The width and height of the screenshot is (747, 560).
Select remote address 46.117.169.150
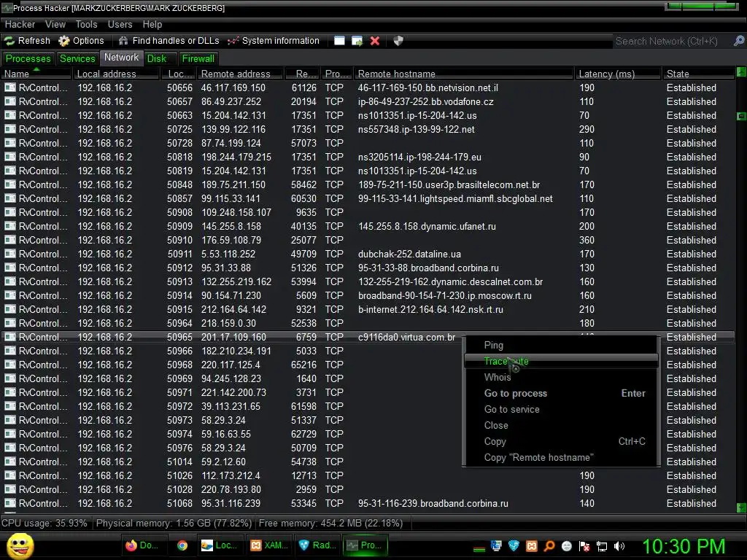pyautogui.click(x=233, y=87)
